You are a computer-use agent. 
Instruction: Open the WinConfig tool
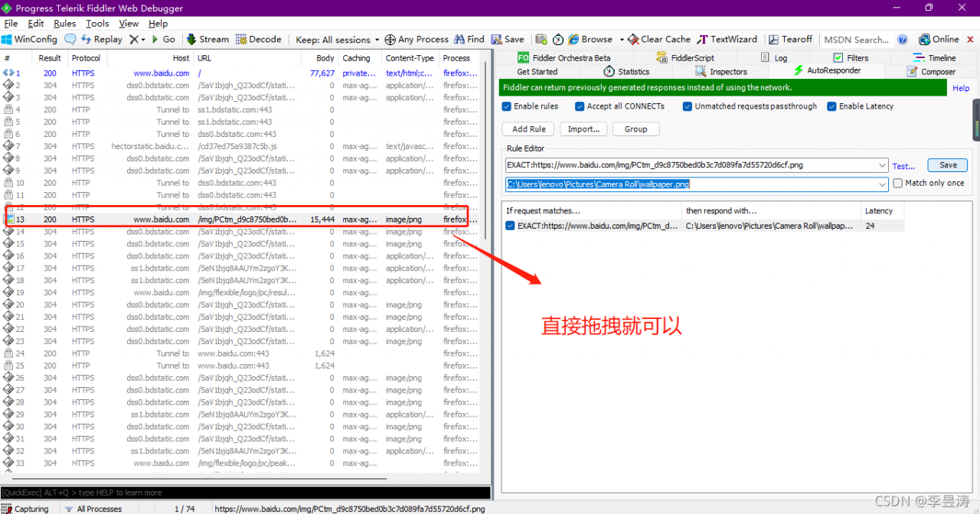[x=29, y=39]
